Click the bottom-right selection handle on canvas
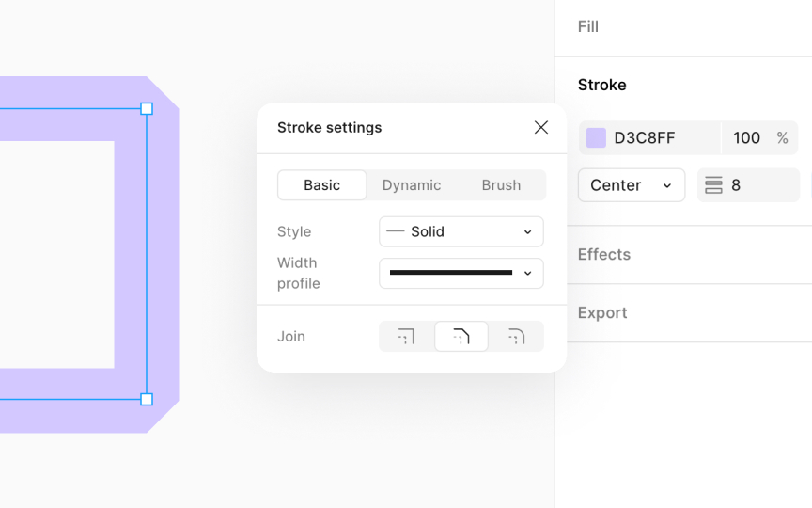The height and width of the screenshot is (508, 812). point(147,399)
